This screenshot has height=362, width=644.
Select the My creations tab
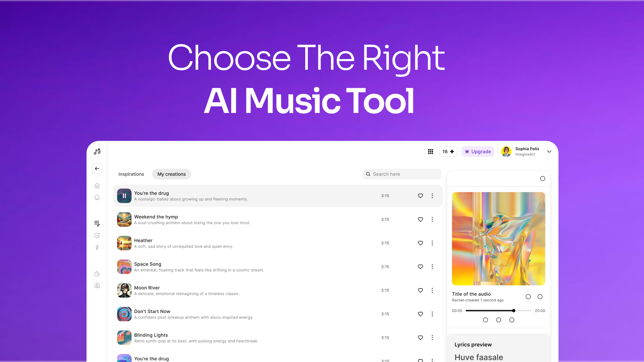(x=171, y=174)
